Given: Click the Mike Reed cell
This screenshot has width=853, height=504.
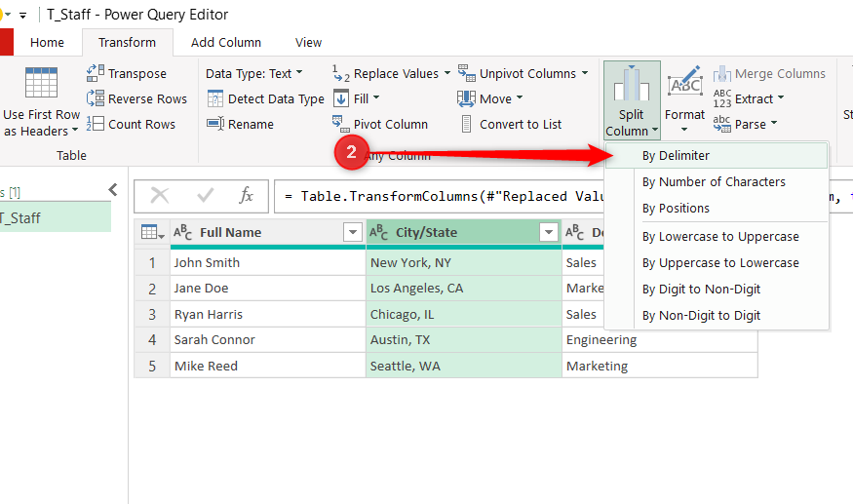Looking at the screenshot, I should [268, 366].
